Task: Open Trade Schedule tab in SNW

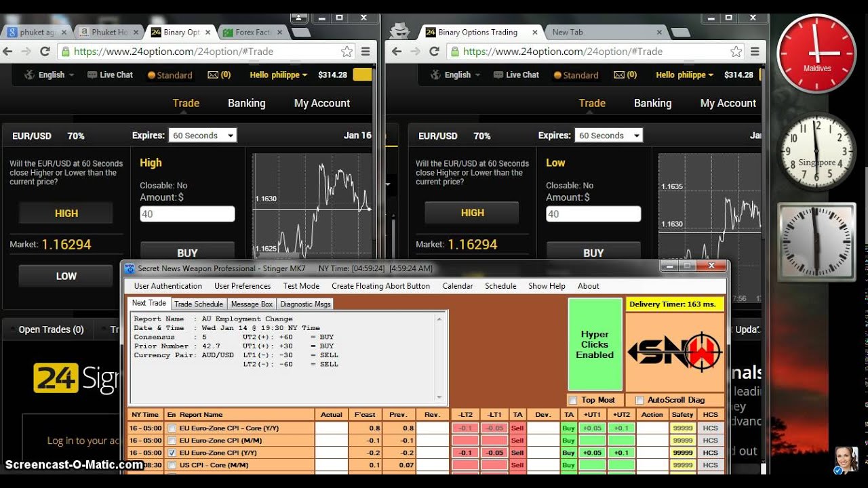Action: tap(199, 304)
